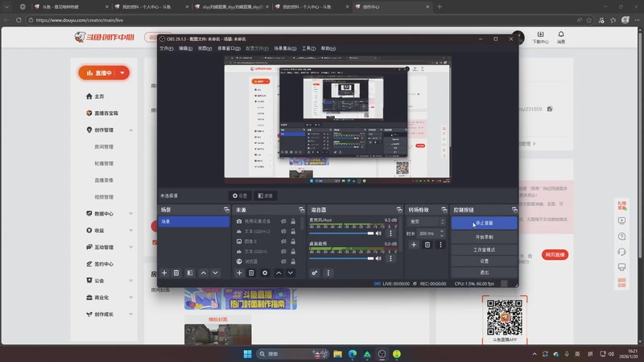Image resolution: width=644 pixels, height=362 pixels.
Task: Remove selected source with Sources trash icon
Action: (x=251, y=273)
